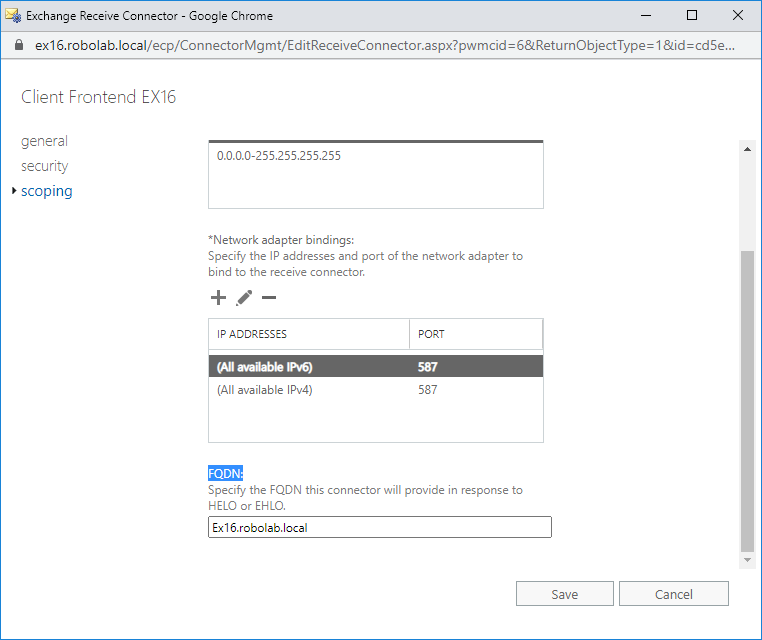Click port 587 of the IPv4 row
Image resolution: width=762 pixels, height=640 pixels.
428,390
